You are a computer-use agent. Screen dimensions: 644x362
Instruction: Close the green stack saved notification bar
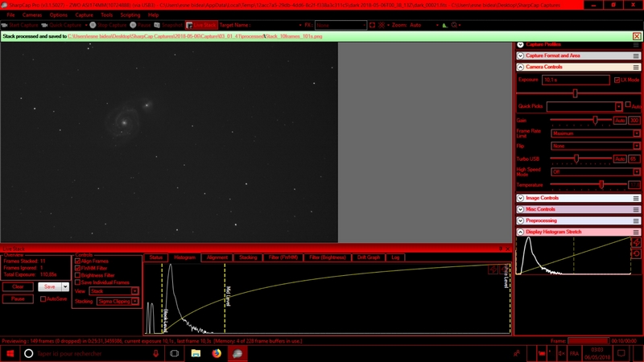[x=637, y=36]
